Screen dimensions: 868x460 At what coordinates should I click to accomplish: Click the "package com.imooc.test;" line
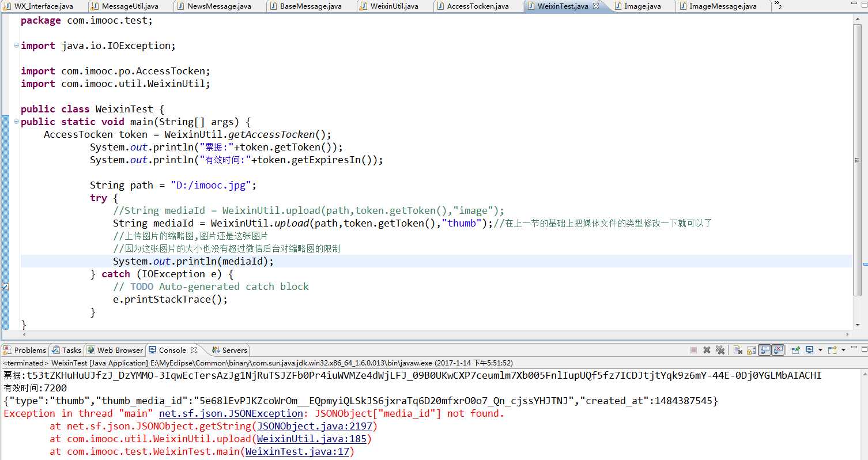coord(87,20)
